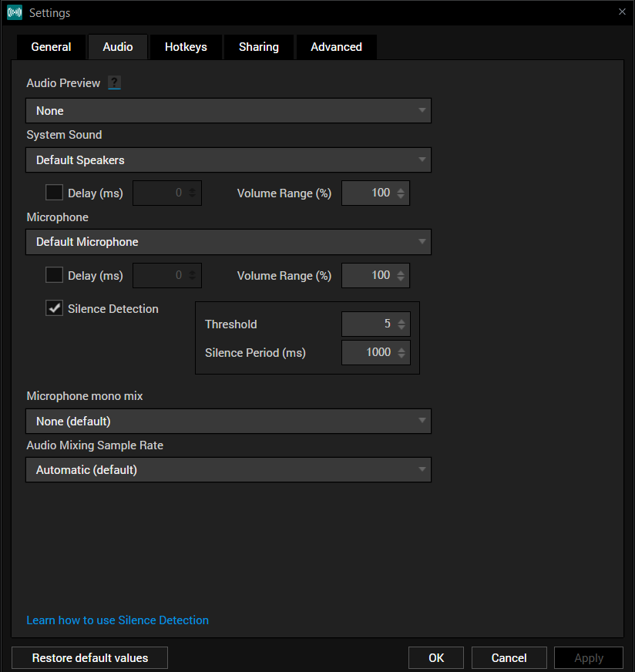Go to the Sharing tab

tap(258, 47)
